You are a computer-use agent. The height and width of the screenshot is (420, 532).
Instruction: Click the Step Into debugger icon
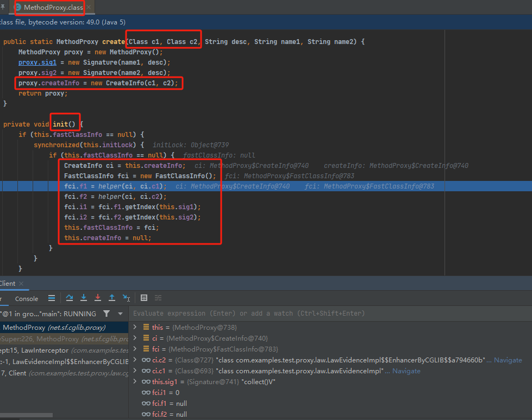pyautogui.click(x=84, y=298)
